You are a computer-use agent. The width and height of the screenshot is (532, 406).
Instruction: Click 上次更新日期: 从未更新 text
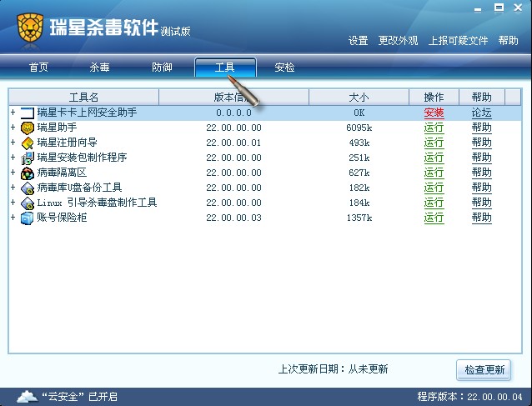[333, 369]
